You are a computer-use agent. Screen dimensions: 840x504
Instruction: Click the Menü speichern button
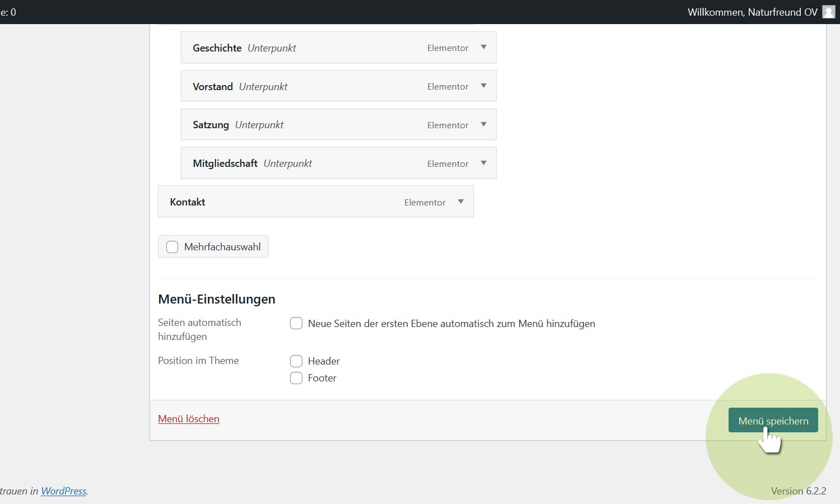tap(773, 421)
